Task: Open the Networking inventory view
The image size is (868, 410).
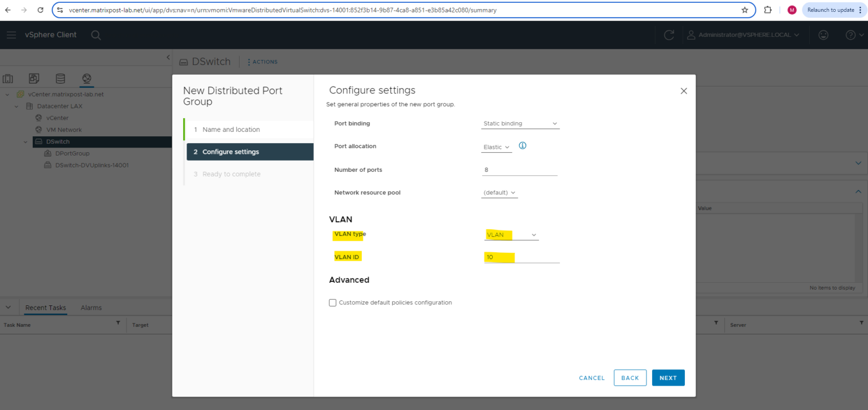Action: (86, 78)
